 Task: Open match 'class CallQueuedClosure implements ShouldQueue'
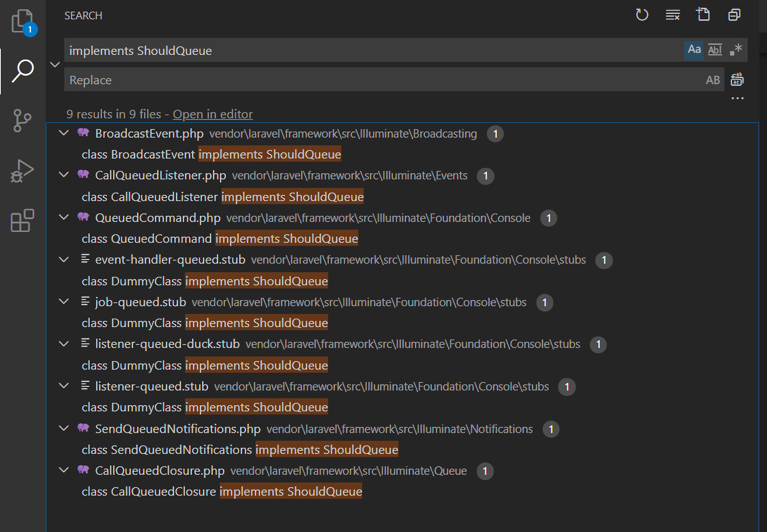point(222,491)
